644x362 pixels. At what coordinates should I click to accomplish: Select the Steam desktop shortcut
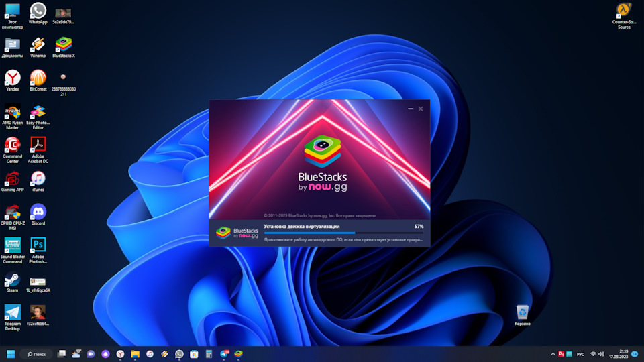tap(12, 282)
